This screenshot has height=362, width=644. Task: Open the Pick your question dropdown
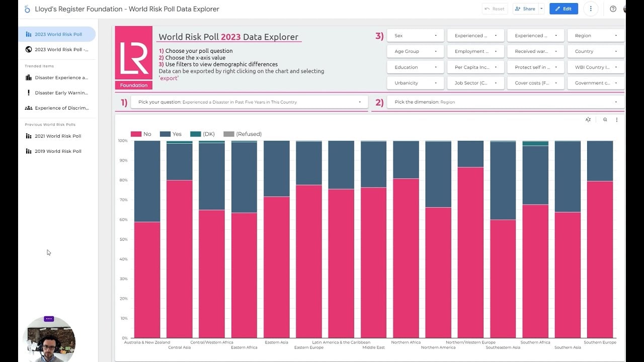[250, 102]
